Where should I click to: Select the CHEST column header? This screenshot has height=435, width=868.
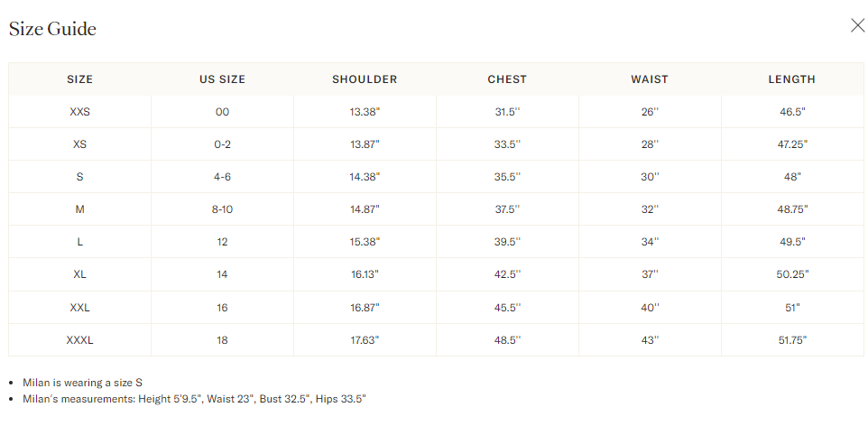507,79
